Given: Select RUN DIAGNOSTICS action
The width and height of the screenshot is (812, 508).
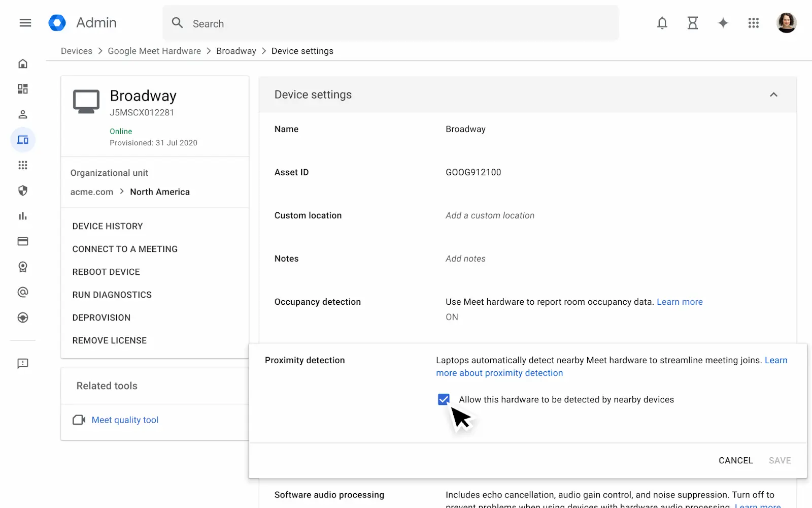Looking at the screenshot, I should pyautogui.click(x=112, y=295).
